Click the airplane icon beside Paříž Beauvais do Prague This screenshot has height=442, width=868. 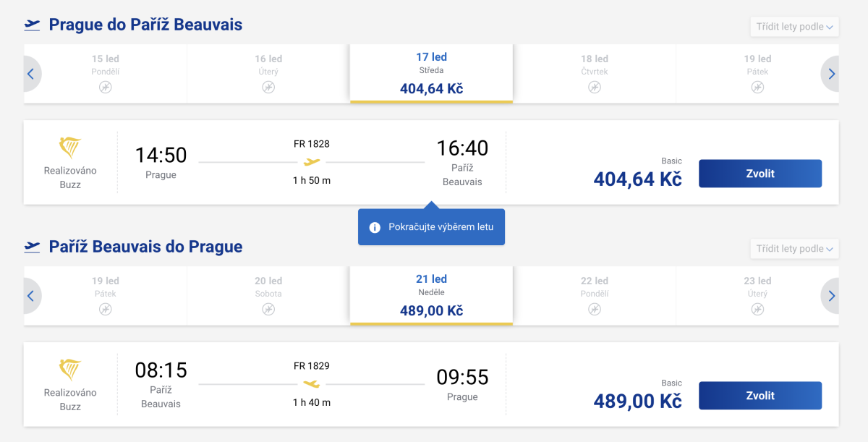[32, 247]
